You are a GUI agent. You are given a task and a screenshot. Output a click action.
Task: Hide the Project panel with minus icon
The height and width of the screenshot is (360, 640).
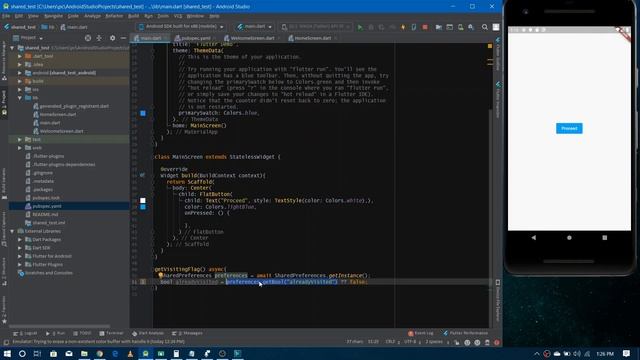[123, 38]
